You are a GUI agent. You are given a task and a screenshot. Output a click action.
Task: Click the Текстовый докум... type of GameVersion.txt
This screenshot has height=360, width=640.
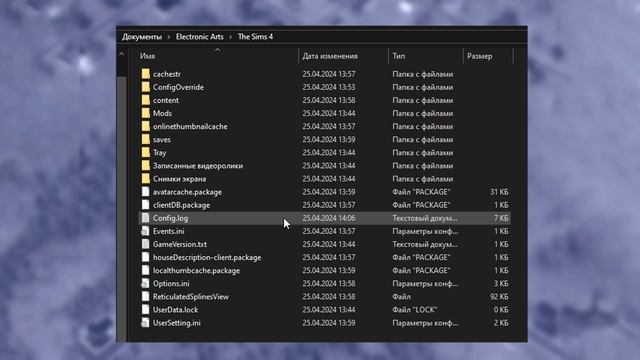425,244
